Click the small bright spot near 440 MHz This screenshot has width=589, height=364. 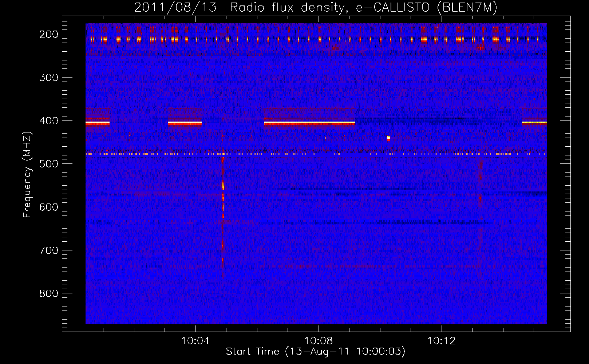pyautogui.click(x=388, y=138)
